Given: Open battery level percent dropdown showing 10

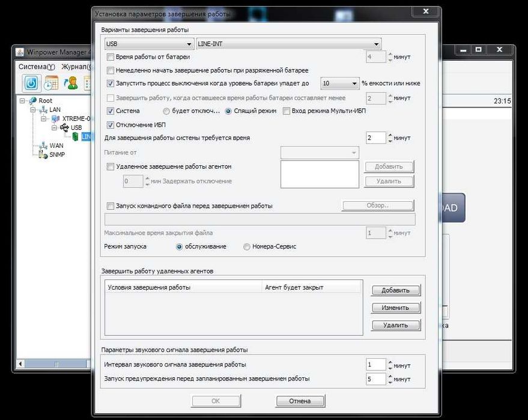Looking at the screenshot, I should 339,83.
